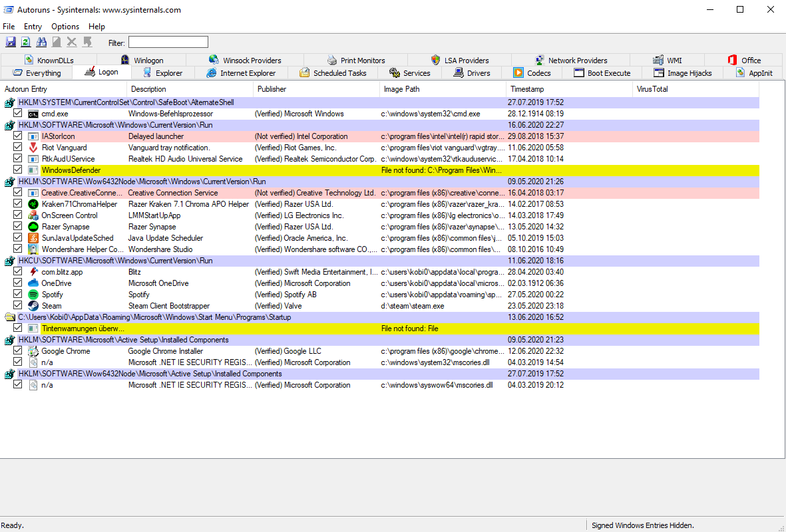Uncheck the n/a system32 mscories.dll checkbox

point(17,362)
